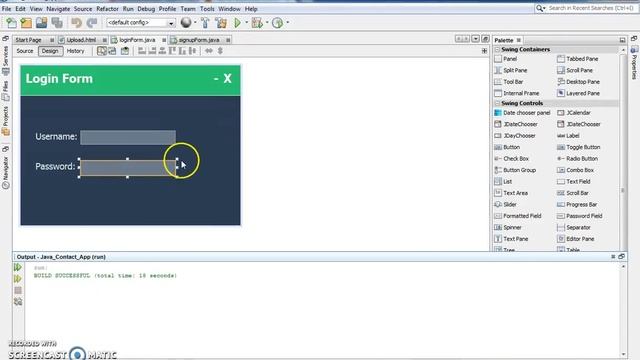Collapse the Swing Containers section
The height and width of the screenshot is (360, 640).
pos(497,49)
